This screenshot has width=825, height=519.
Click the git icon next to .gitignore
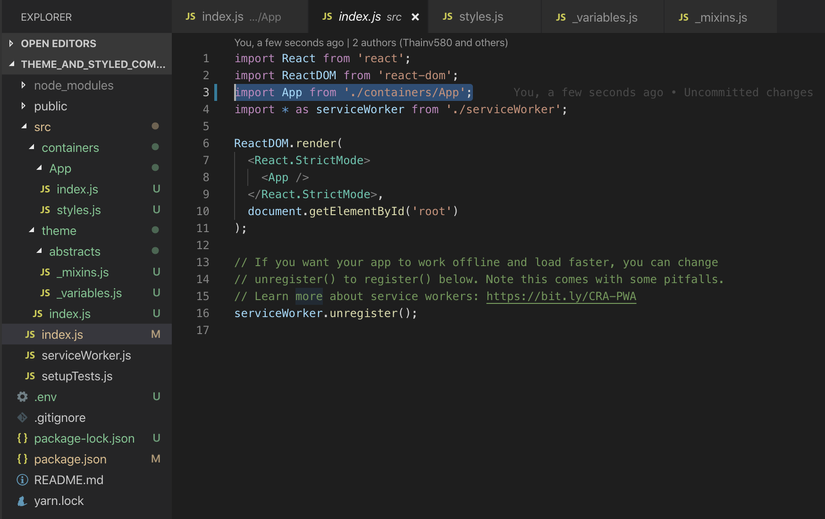click(22, 418)
